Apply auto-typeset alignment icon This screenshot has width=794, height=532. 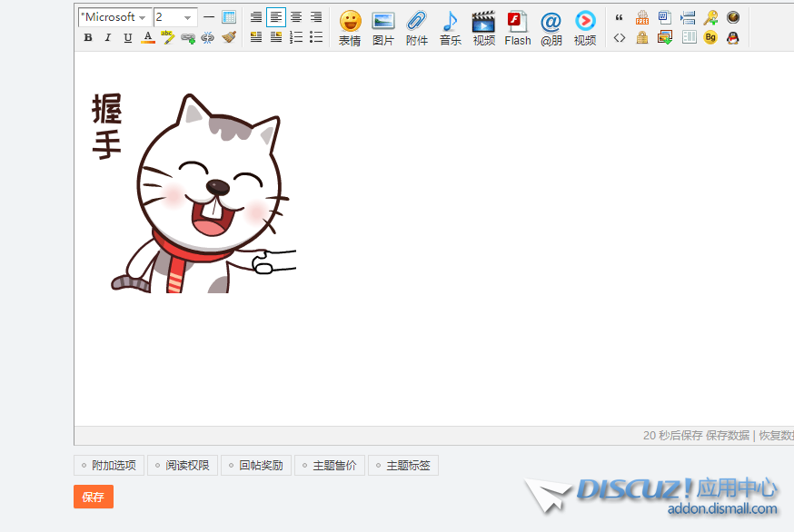tap(256, 17)
